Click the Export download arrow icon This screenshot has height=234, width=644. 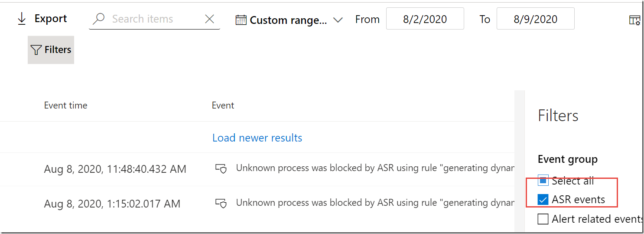coord(22,19)
